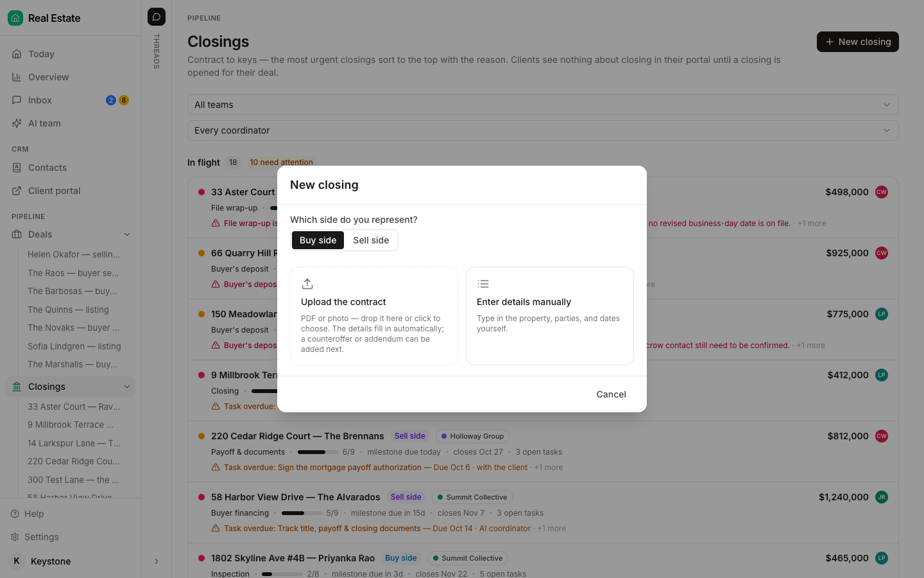Screen dimensions: 924x578
Task: Click the Overview bar chart icon
Action: (x=17, y=77)
